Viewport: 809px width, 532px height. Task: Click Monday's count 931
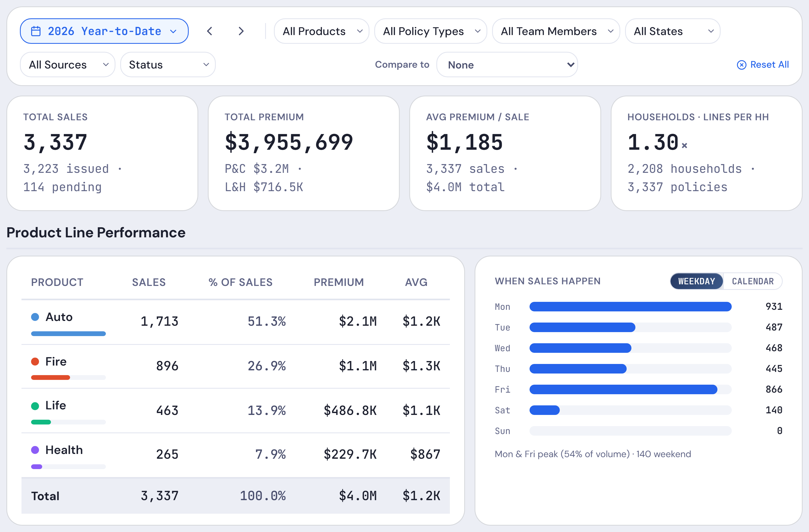(774, 307)
